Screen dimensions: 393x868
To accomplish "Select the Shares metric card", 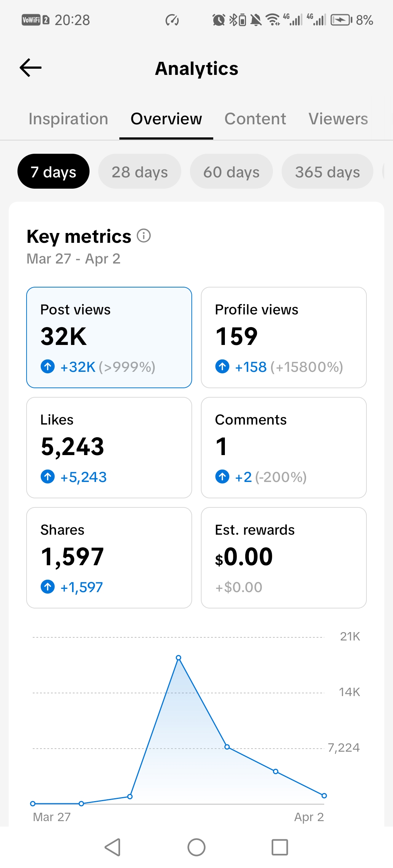I will tap(109, 558).
